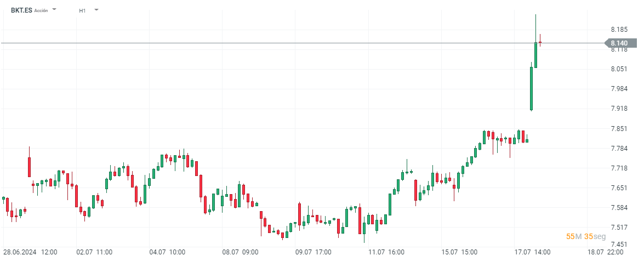644x261 pixels.
Task: Expand the BKT.ES symbol dropdown arrow
Action: (x=54, y=10)
